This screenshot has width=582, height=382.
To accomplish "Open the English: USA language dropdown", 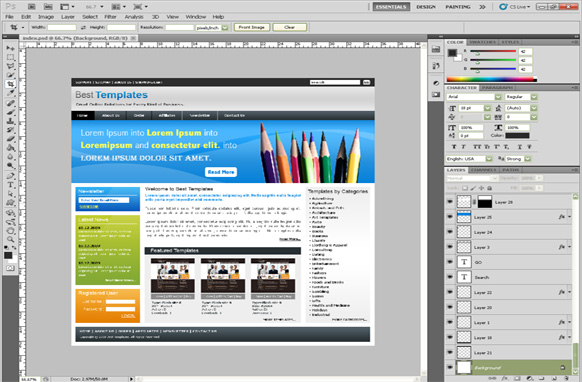I will coord(489,159).
